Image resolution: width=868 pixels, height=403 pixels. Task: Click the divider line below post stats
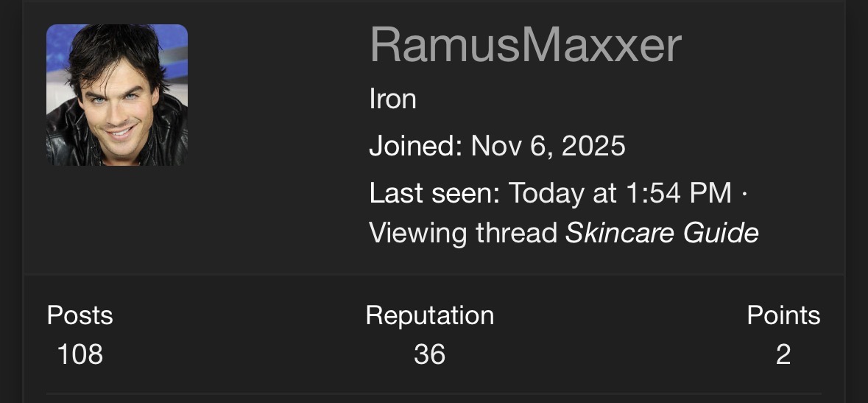pyautogui.click(x=434, y=393)
